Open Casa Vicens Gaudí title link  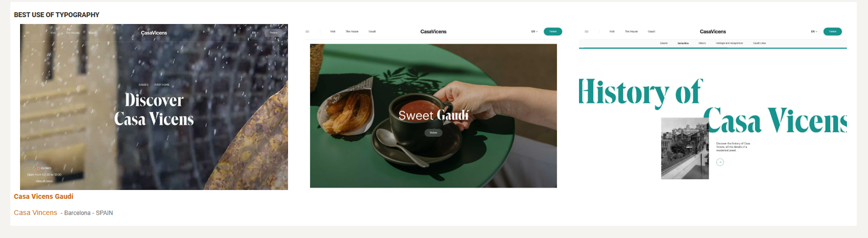(44, 197)
